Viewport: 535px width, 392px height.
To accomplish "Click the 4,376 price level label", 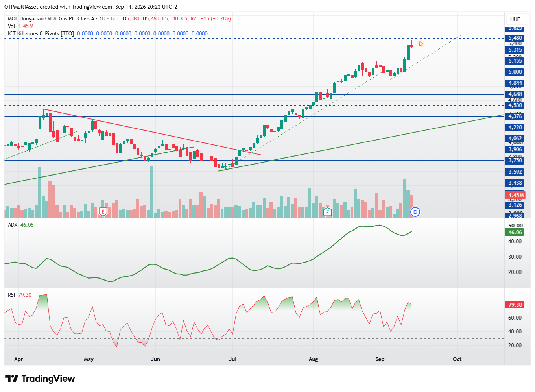I will point(515,116).
